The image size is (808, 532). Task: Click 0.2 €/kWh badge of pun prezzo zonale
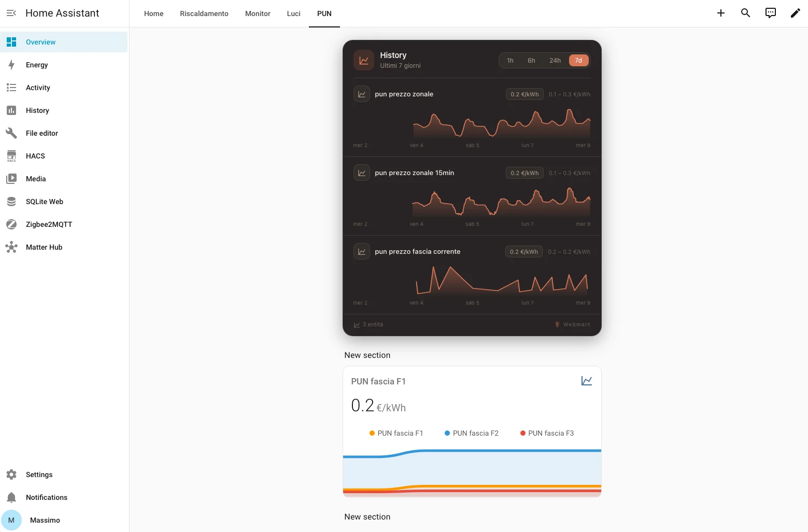tap(525, 94)
